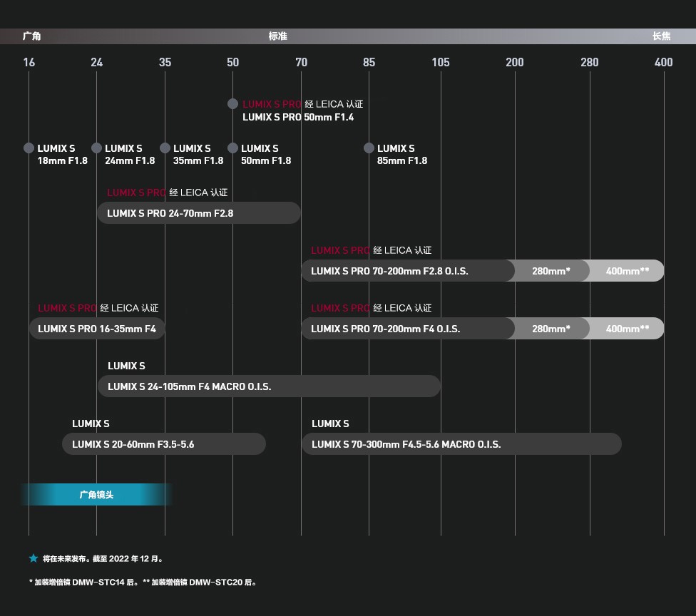Click the 标准 header label
The width and height of the screenshot is (696, 616).
[278, 36]
